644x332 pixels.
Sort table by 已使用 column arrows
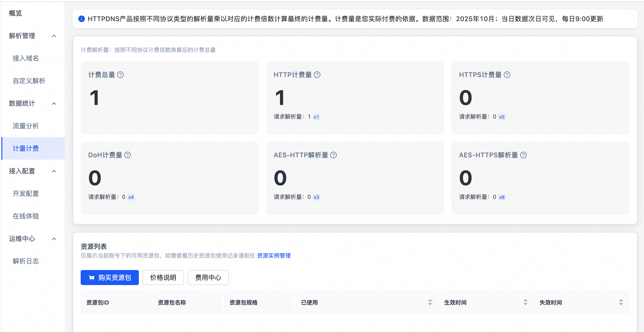(x=430, y=302)
